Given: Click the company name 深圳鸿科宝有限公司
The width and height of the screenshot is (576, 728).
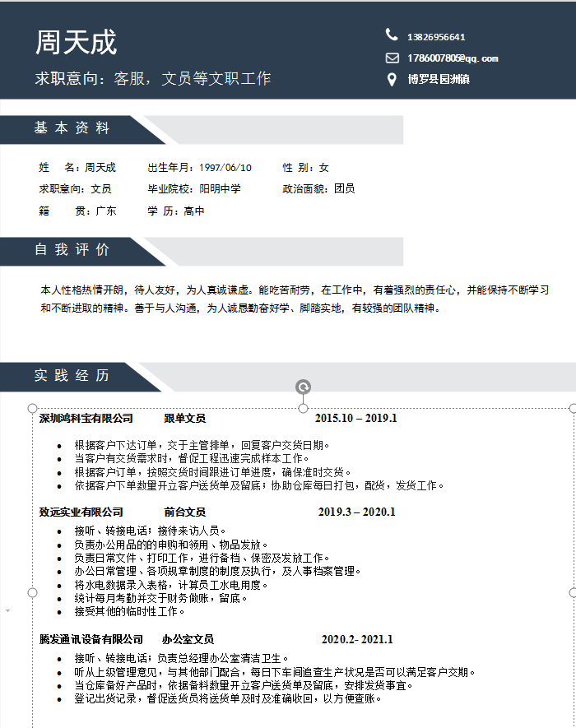Looking at the screenshot, I should point(86,418).
